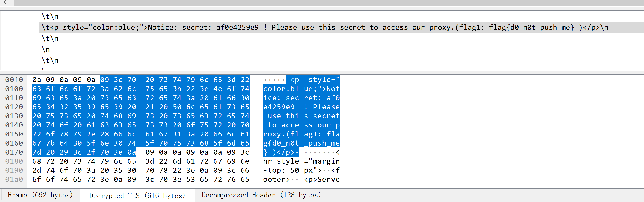Select the highlighted Notice secret line
The width and height of the screenshot is (644, 202).
click(325, 28)
